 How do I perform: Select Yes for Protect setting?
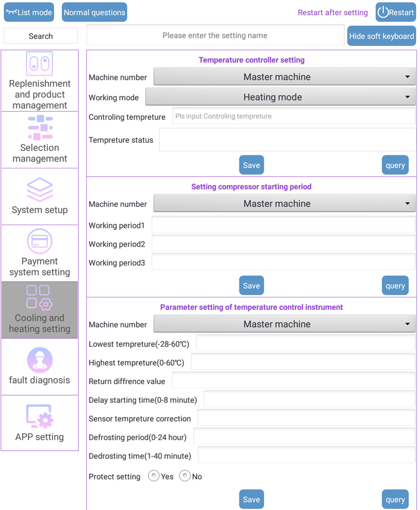(153, 476)
